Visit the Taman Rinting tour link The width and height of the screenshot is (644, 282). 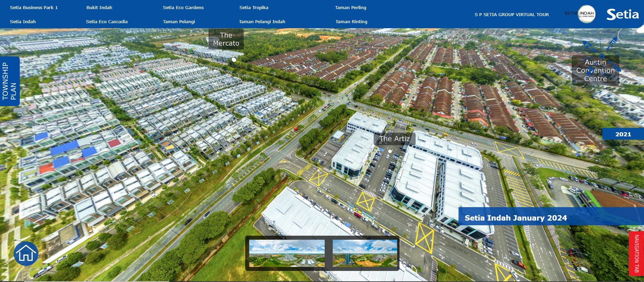[x=351, y=21]
